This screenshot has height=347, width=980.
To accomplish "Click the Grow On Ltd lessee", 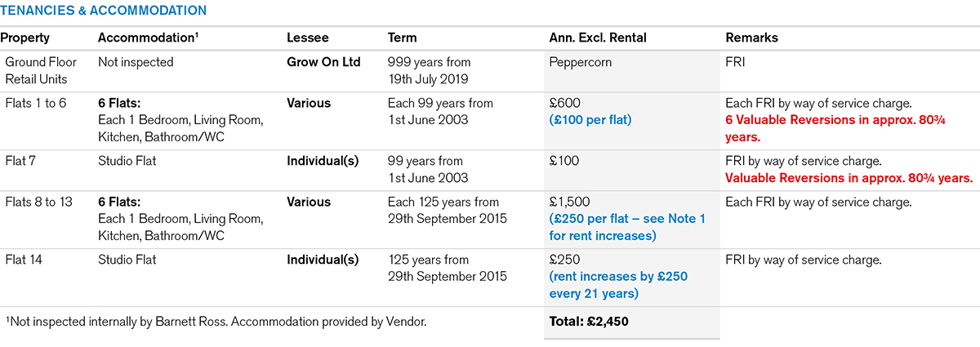I will [x=324, y=62].
